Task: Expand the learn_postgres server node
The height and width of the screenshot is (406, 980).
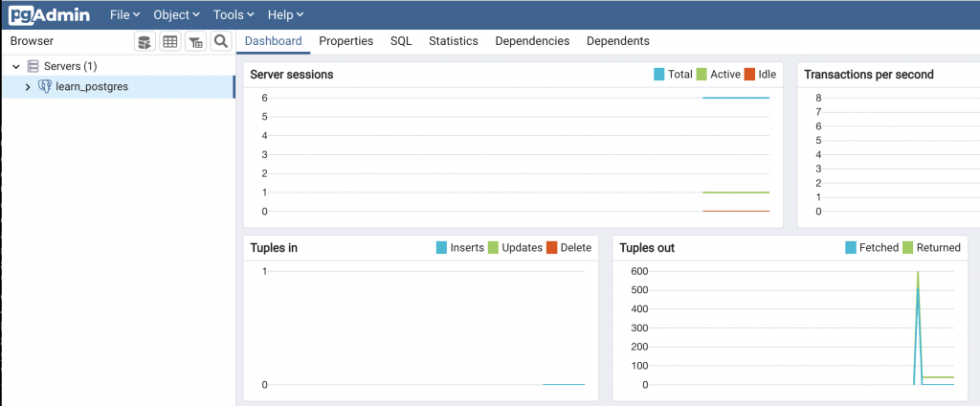Action: 28,87
